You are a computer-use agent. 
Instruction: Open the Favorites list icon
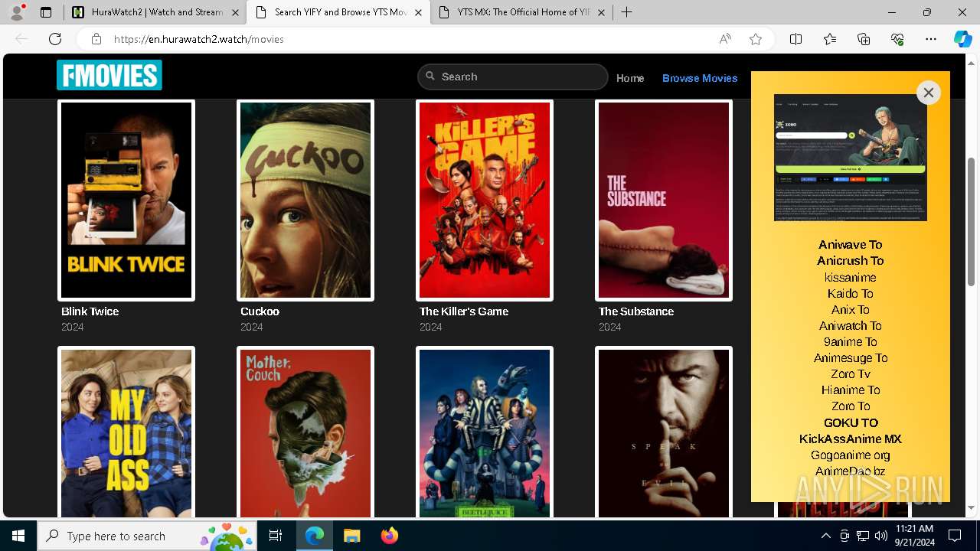click(830, 39)
